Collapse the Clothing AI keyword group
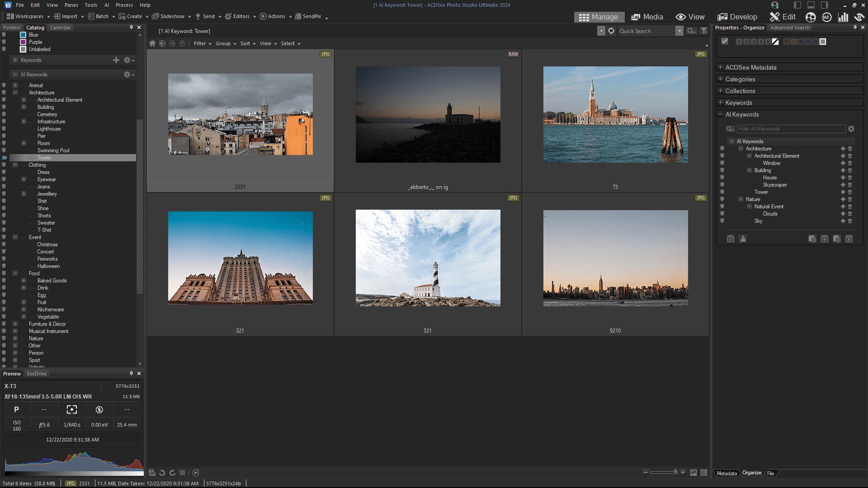This screenshot has height=488, width=868. pos(15,165)
